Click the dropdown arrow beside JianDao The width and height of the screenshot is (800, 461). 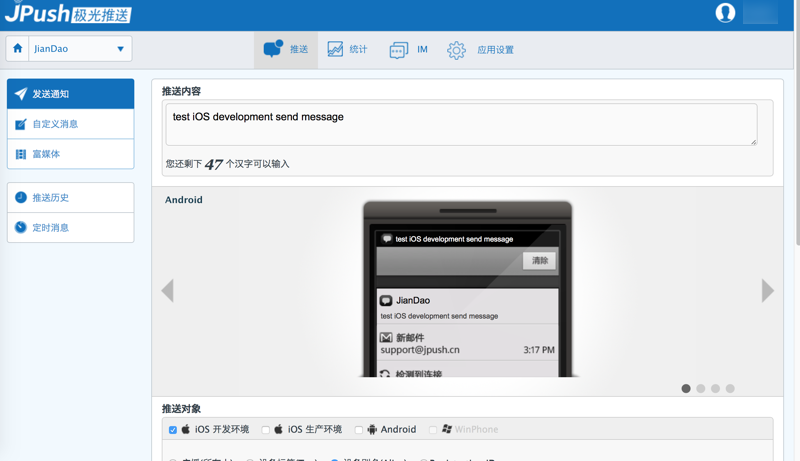(120, 49)
